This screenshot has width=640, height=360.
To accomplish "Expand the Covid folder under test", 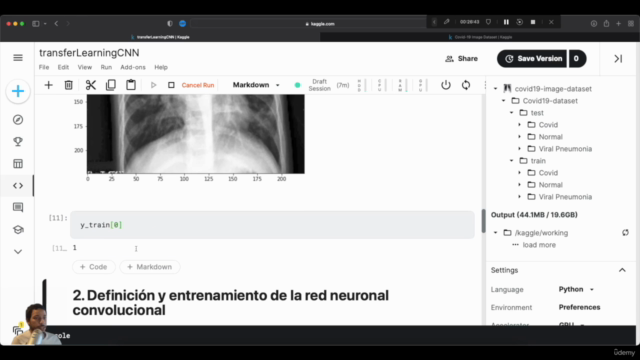I will click(x=520, y=125).
